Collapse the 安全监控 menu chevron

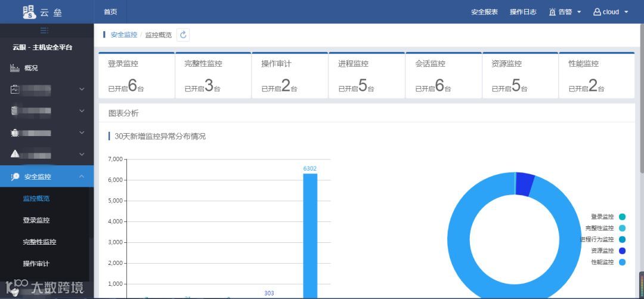click(x=81, y=177)
